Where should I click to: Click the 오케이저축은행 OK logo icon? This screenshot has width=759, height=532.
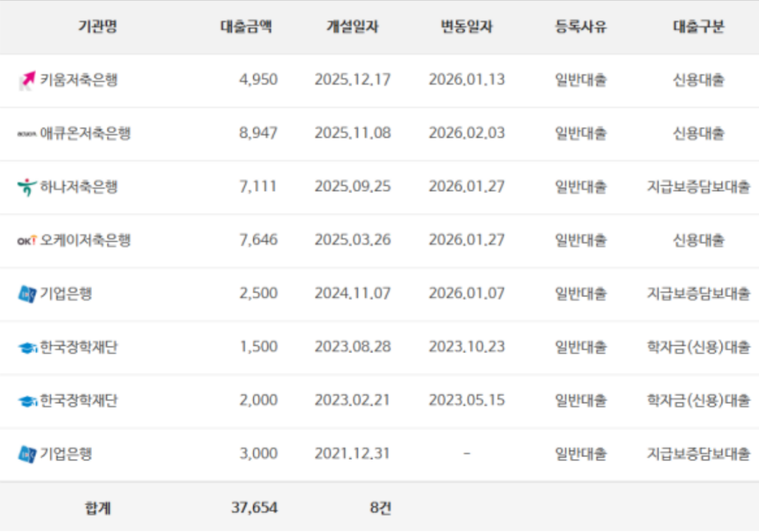click(26, 241)
